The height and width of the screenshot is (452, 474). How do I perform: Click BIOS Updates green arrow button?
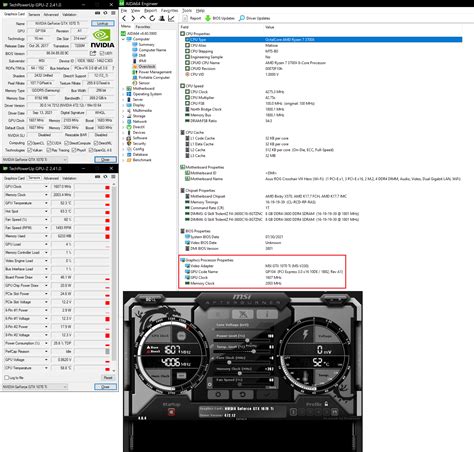(x=219, y=18)
